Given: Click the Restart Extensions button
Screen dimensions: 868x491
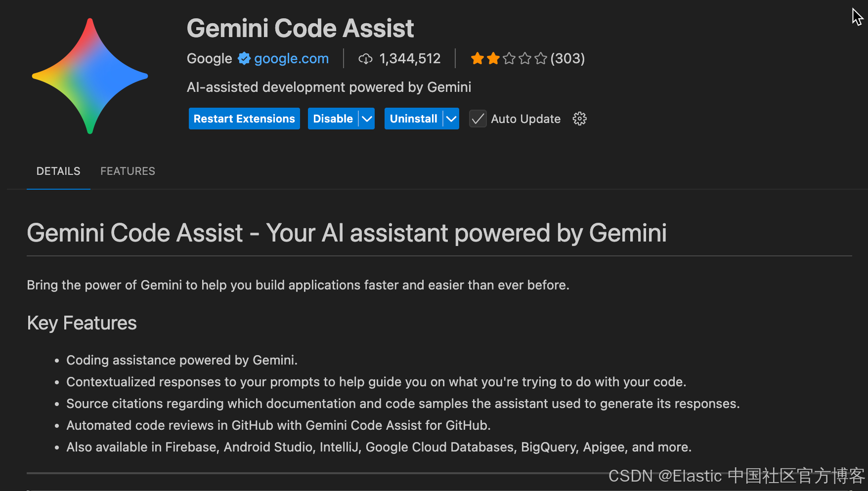Looking at the screenshot, I should click(244, 119).
